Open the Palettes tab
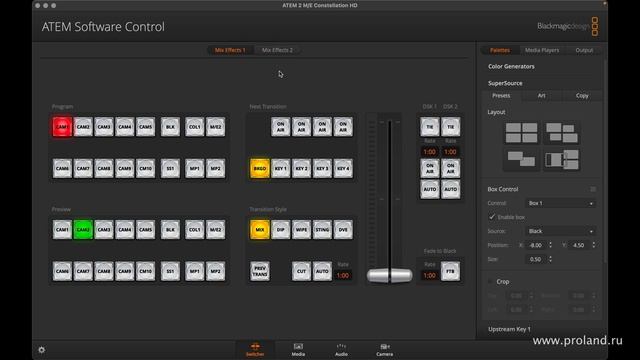This screenshot has height=360, width=640. pyautogui.click(x=500, y=50)
